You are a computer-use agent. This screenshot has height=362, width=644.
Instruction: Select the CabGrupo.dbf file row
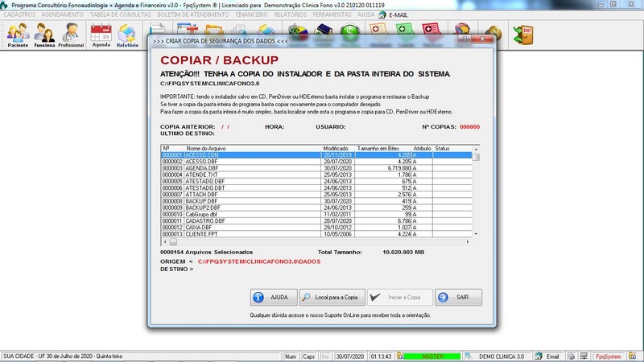click(x=316, y=214)
